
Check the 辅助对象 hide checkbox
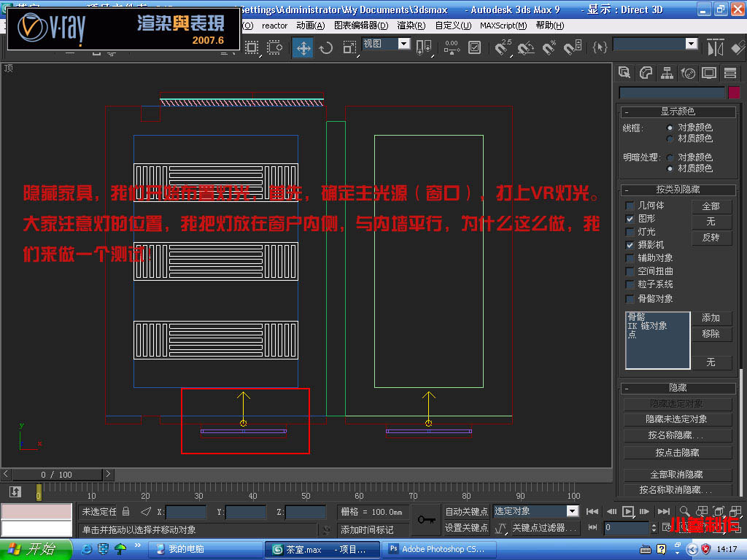(630, 258)
